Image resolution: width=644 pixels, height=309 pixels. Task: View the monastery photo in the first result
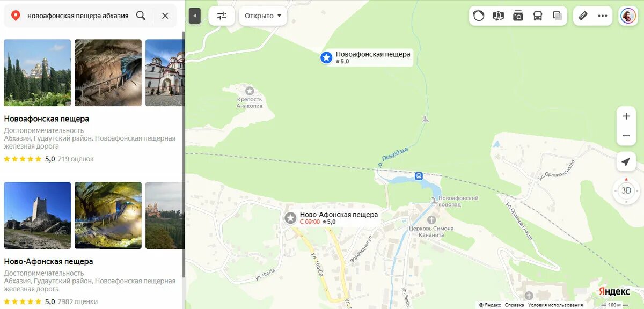coord(38,73)
